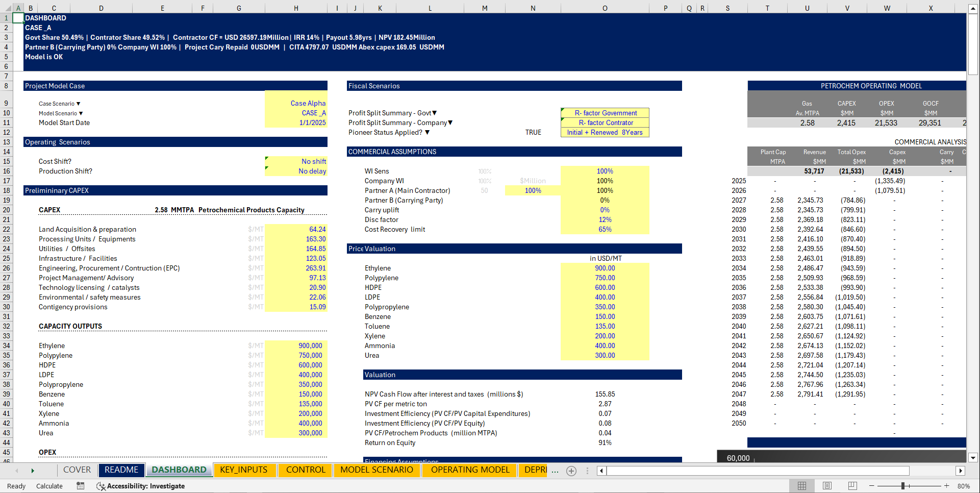Run the Accessibility: Investigate checker

pos(141,486)
